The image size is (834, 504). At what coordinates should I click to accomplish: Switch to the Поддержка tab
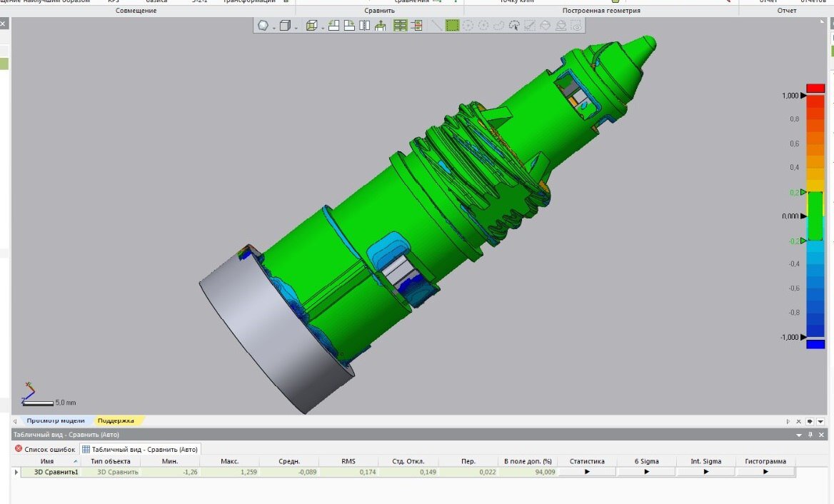[x=116, y=420]
